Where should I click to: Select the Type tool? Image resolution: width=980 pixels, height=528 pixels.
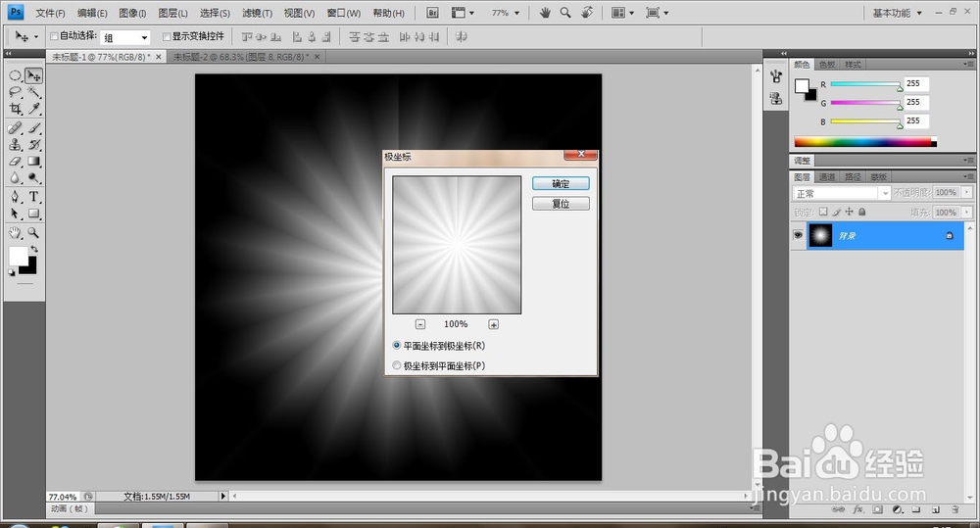tap(33, 197)
